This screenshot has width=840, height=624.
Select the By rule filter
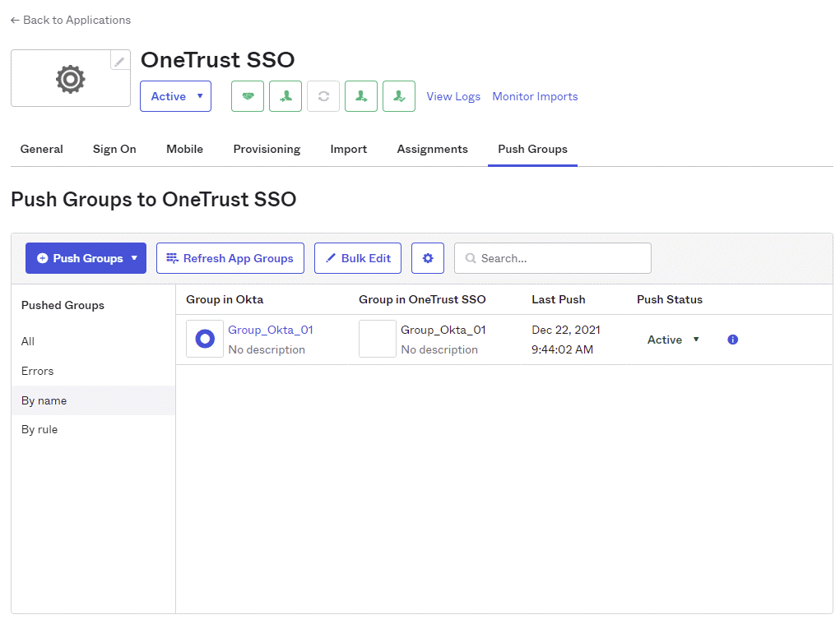(39, 430)
